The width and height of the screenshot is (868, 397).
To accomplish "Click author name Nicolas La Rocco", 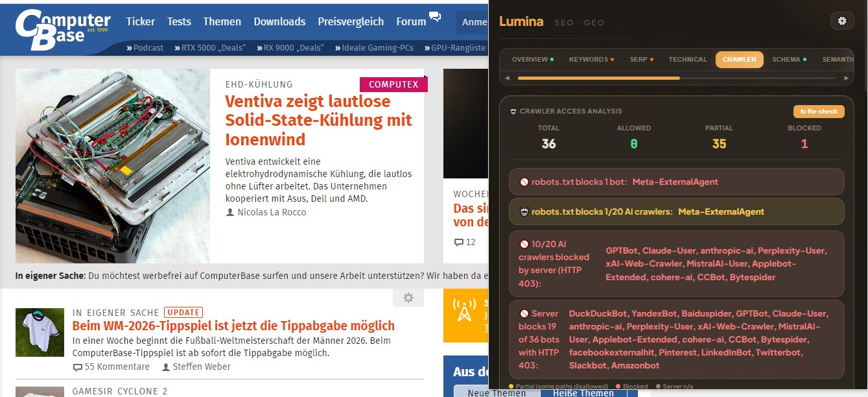I will (x=272, y=213).
